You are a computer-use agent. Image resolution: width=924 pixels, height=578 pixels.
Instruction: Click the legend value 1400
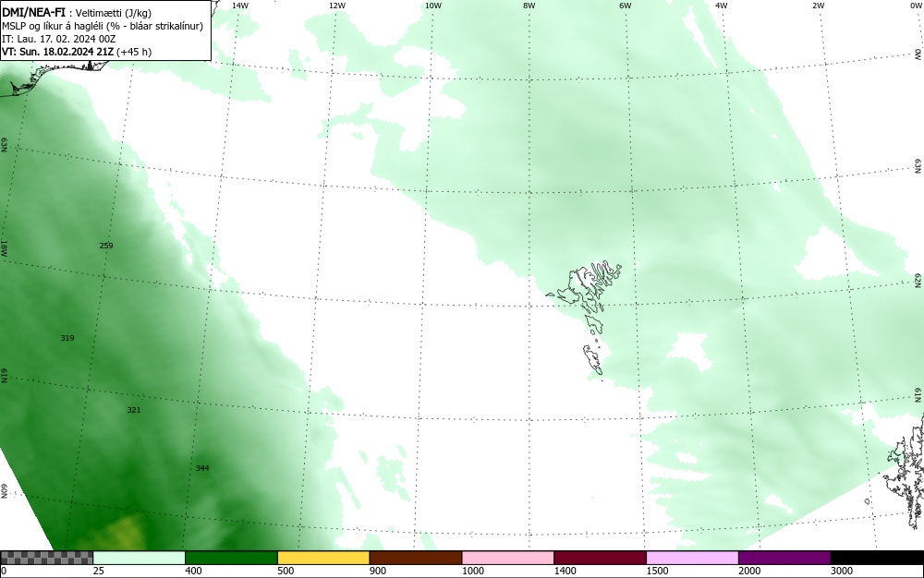565,571
